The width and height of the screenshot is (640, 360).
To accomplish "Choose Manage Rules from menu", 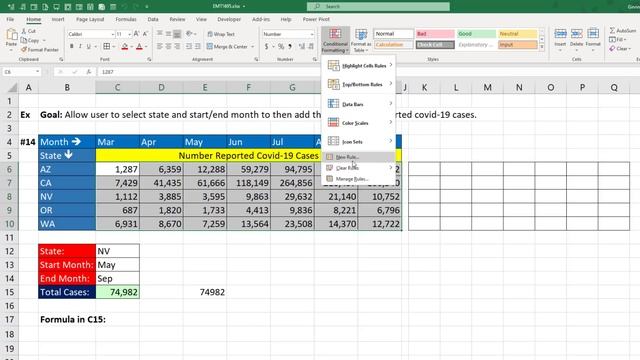I will [x=359, y=179].
